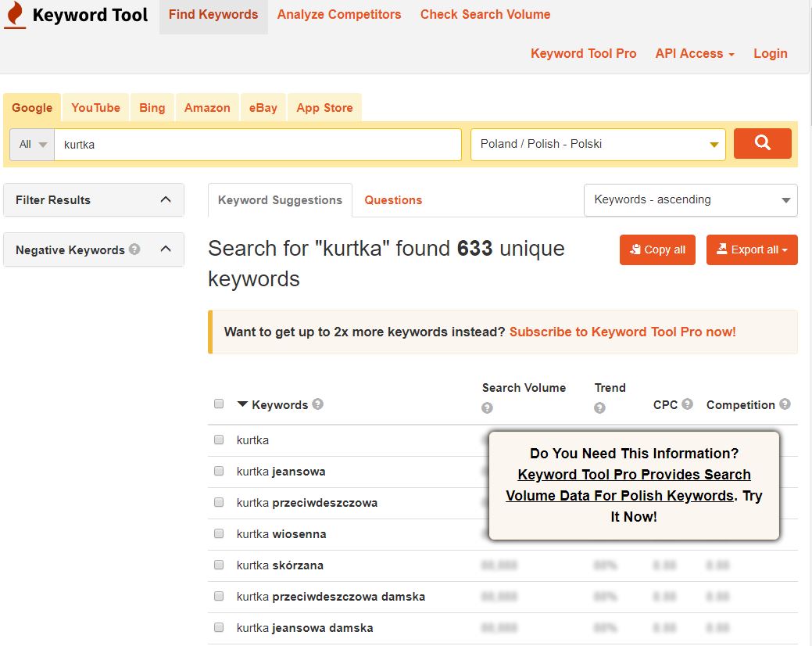The height and width of the screenshot is (646, 812).
Task: Check the box for 'kurtka jeansowa damska'
Action: click(x=219, y=627)
